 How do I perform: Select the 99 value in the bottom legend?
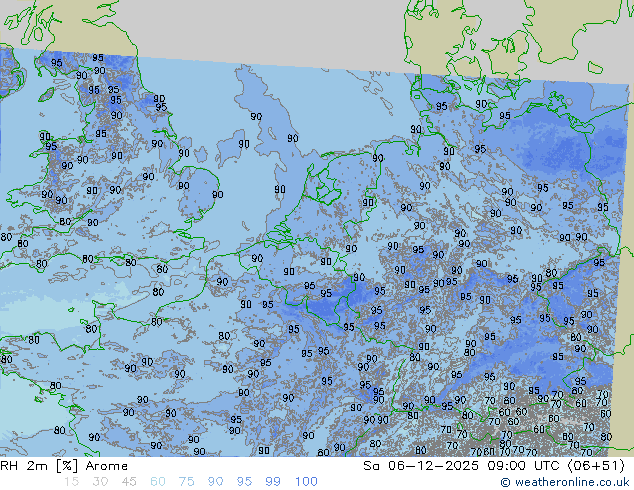coord(273,482)
